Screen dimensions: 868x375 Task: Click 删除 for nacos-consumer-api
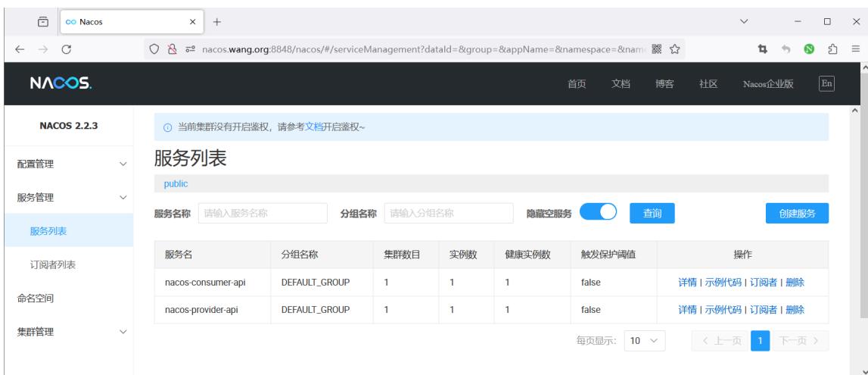click(795, 282)
